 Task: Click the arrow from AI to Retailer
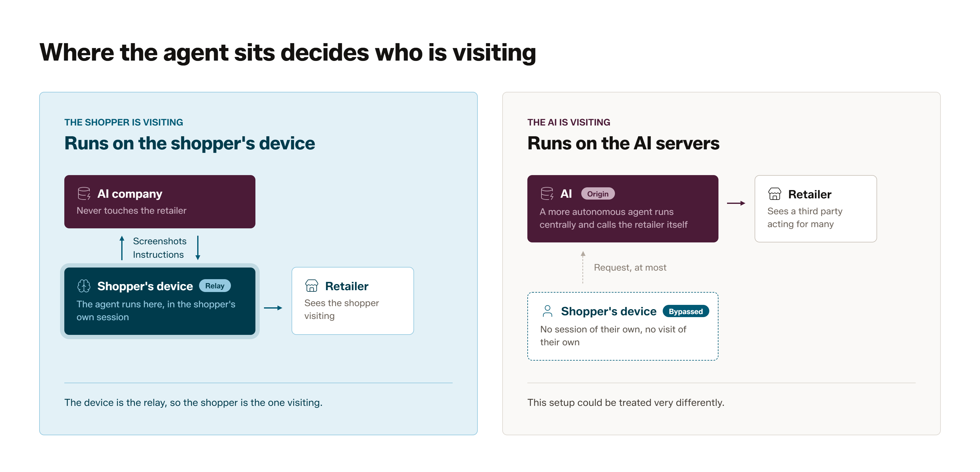(x=736, y=203)
